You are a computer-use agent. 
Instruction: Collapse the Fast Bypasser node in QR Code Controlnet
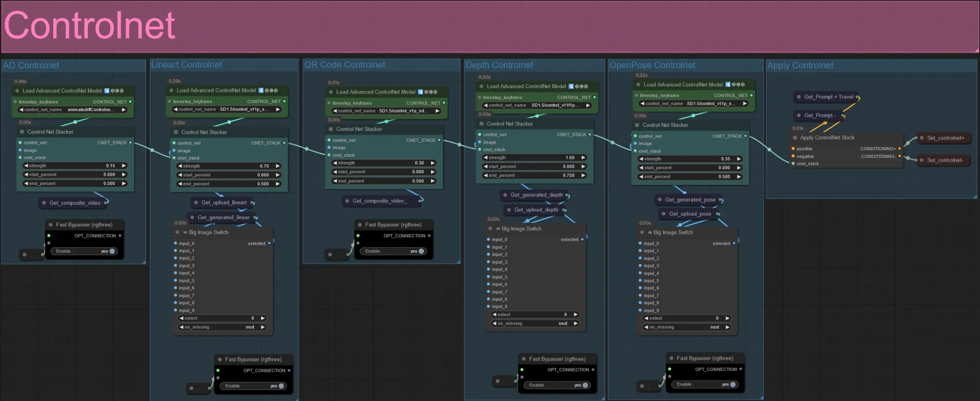click(x=360, y=225)
